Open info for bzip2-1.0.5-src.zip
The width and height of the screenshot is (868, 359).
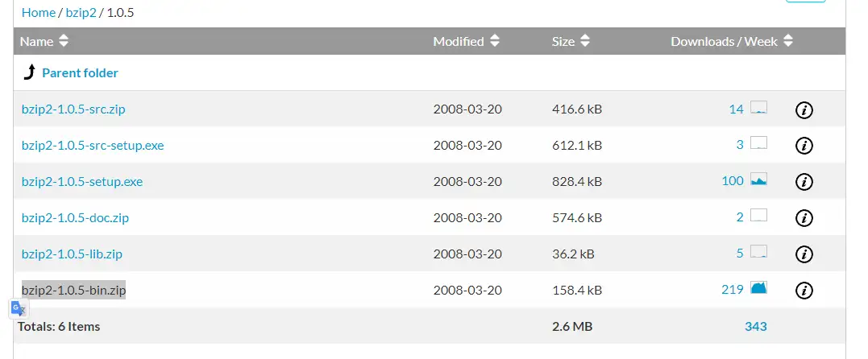[804, 109]
